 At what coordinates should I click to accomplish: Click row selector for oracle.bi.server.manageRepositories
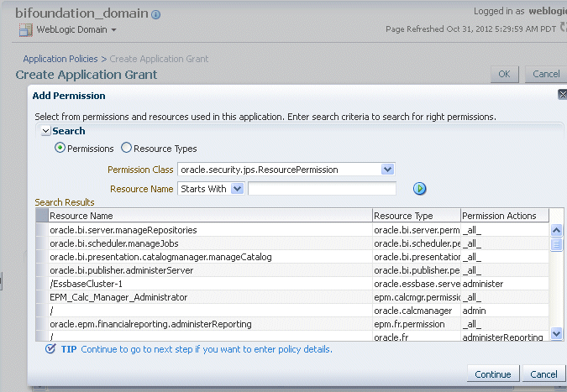coord(42,230)
